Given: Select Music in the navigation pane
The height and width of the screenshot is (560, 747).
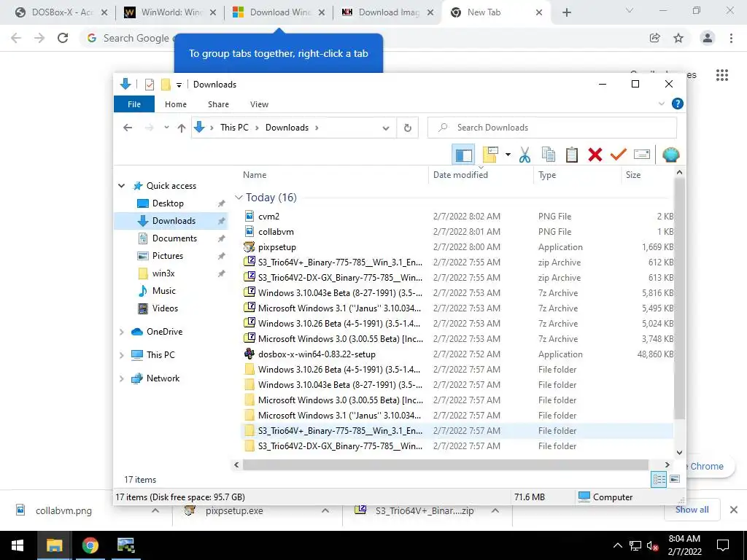Looking at the screenshot, I should pos(164,290).
